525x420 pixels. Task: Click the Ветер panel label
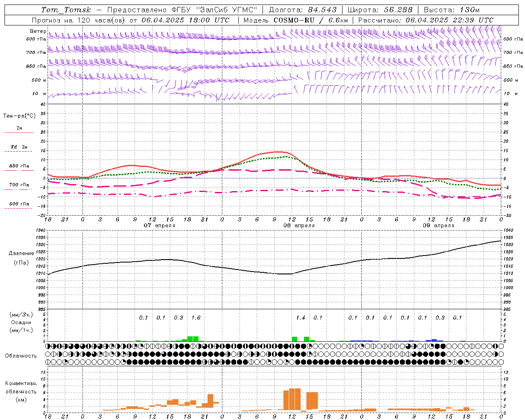tap(38, 31)
